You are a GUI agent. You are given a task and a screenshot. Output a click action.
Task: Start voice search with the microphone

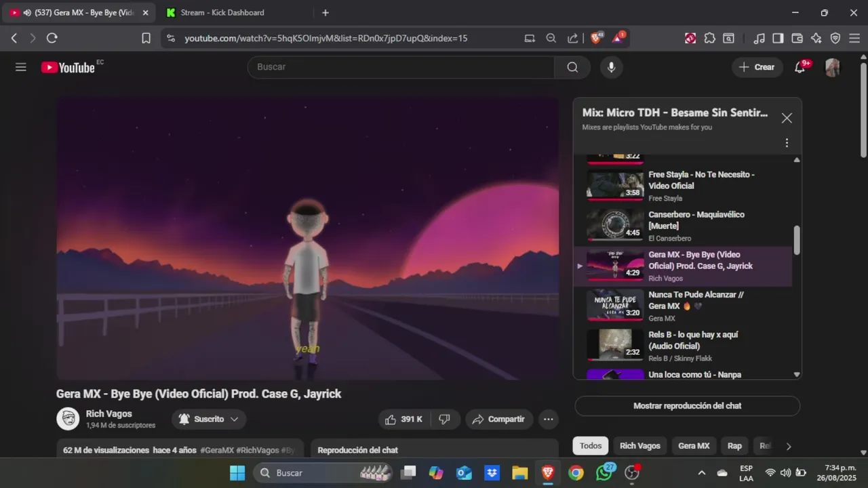(611, 67)
